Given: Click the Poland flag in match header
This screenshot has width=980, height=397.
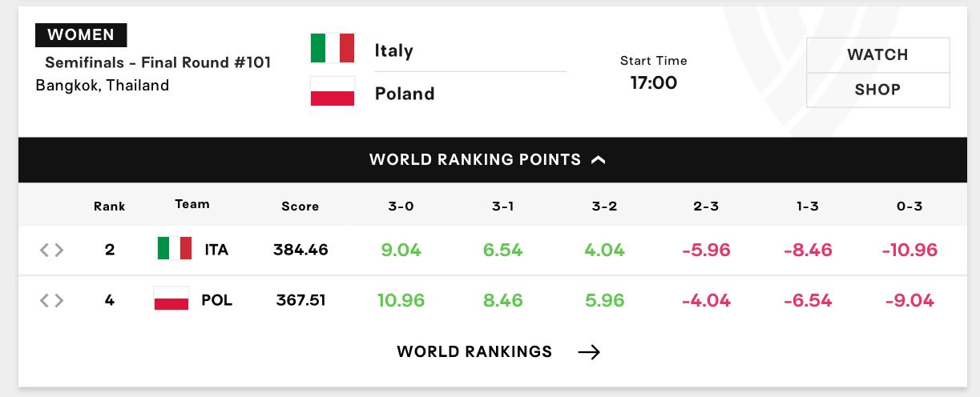Looking at the screenshot, I should tap(333, 91).
